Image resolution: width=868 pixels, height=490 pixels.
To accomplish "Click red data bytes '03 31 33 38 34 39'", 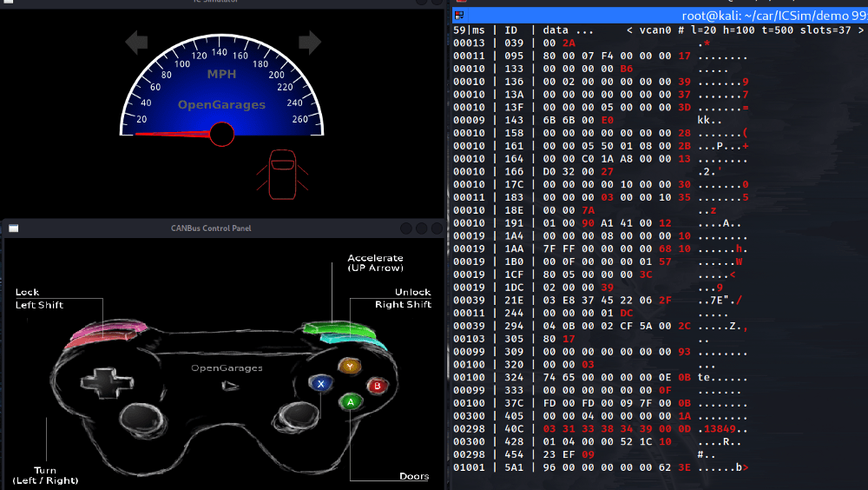I will (597, 429).
